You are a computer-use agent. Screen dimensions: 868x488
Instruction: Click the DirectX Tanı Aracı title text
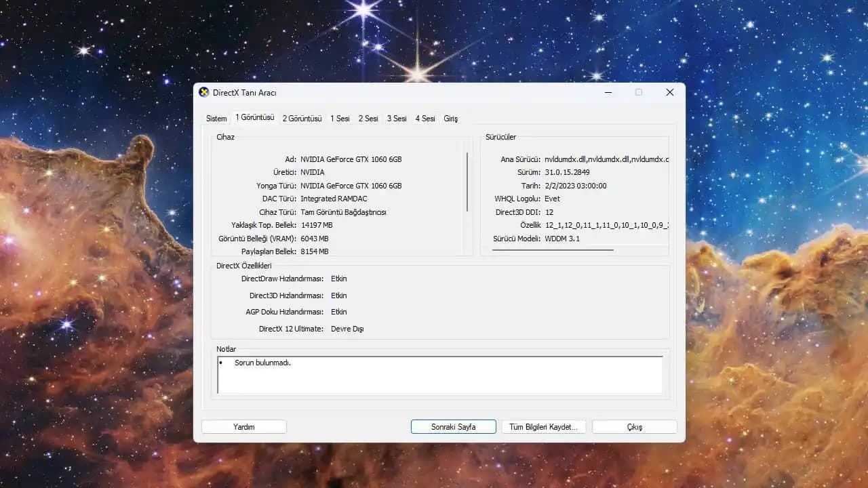pyautogui.click(x=245, y=93)
